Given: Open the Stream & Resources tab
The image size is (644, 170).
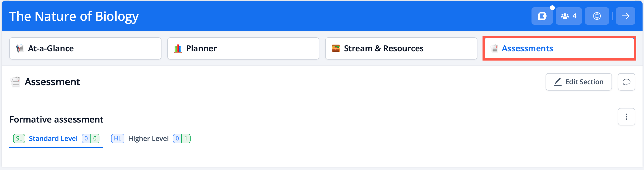Looking at the screenshot, I should point(401,48).
